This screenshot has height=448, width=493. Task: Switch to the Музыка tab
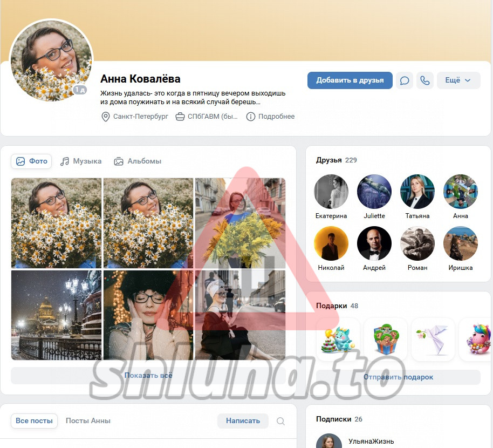coord(81,161)
